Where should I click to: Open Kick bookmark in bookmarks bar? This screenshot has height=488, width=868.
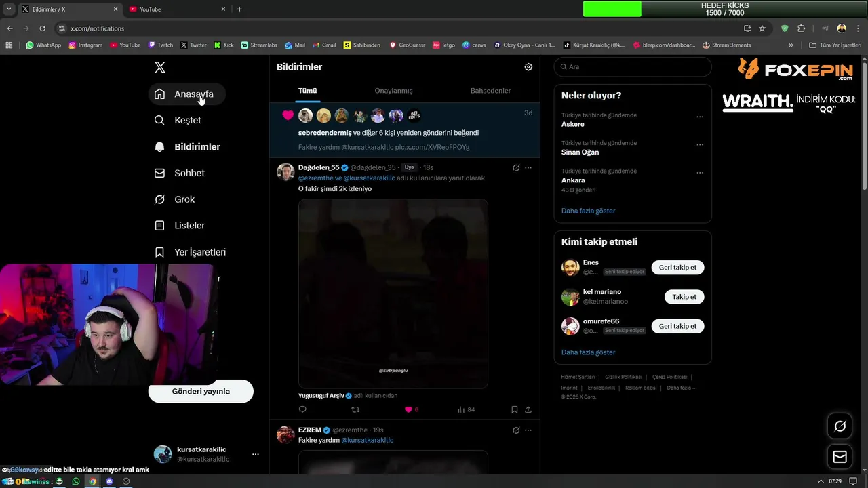click(224, 45)
